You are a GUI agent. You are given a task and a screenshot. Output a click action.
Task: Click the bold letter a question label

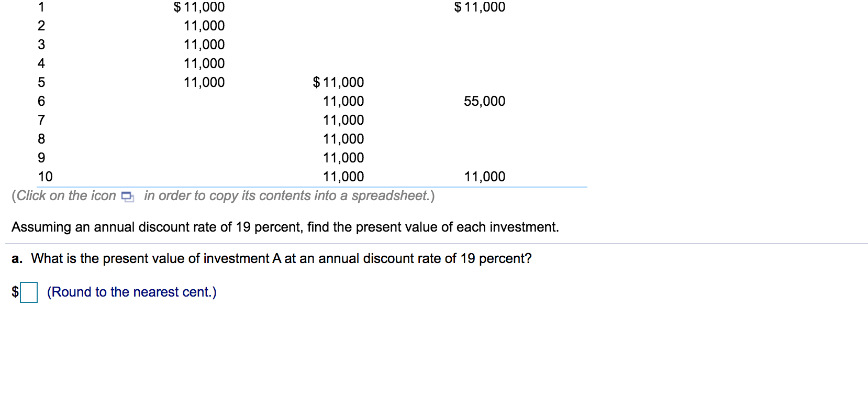point(16,258)
